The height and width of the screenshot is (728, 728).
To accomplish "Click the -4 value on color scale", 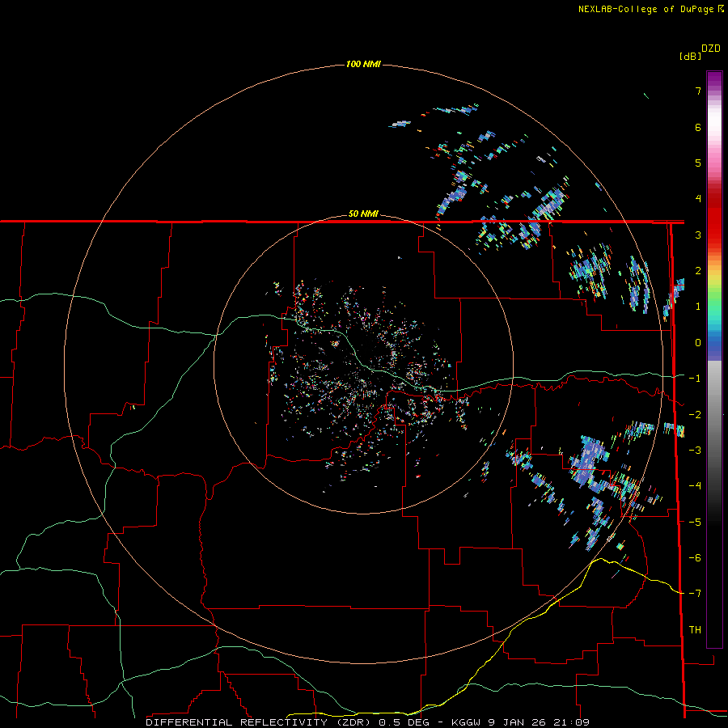I will (x=695, y=486).
